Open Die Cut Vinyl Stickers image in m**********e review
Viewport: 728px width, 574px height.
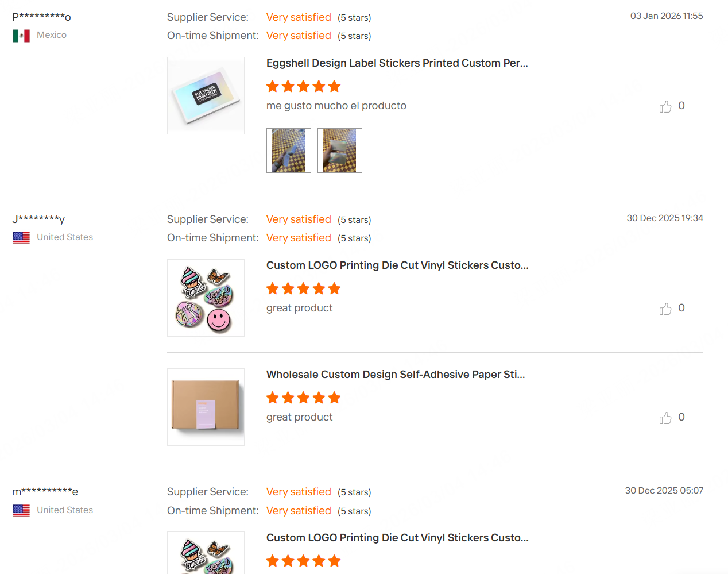coord(206,553)
